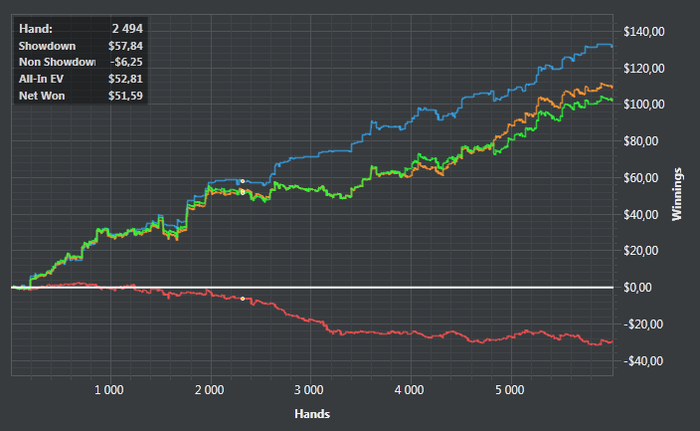Click the $80,00 axis label
The width and height of the screenshot is (700, 431).
(x=641, y=141)
